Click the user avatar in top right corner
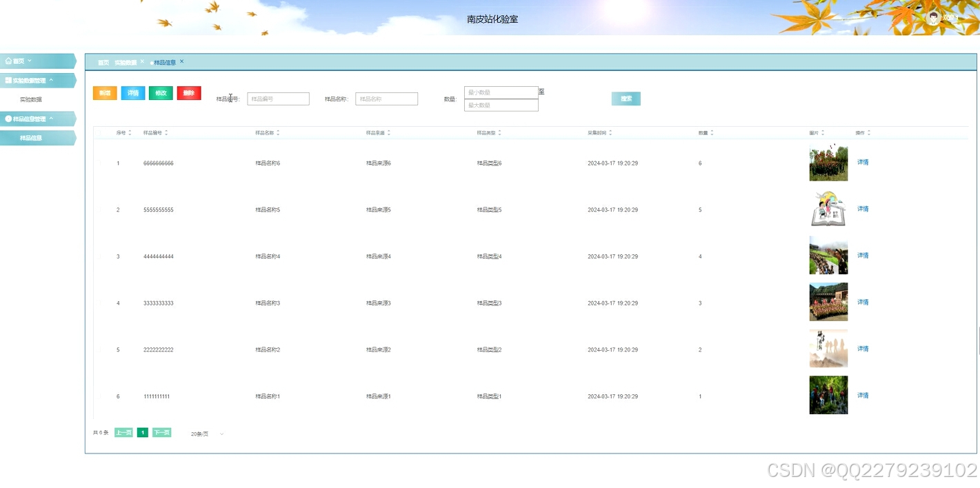The height and width of the screenshot is (488, 980). click(934, 18)
